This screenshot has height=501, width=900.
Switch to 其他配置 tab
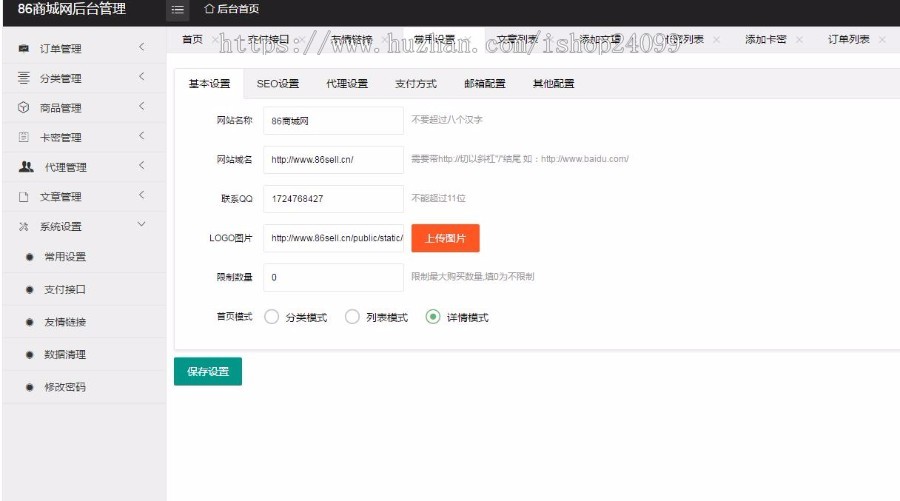(553, 83)
